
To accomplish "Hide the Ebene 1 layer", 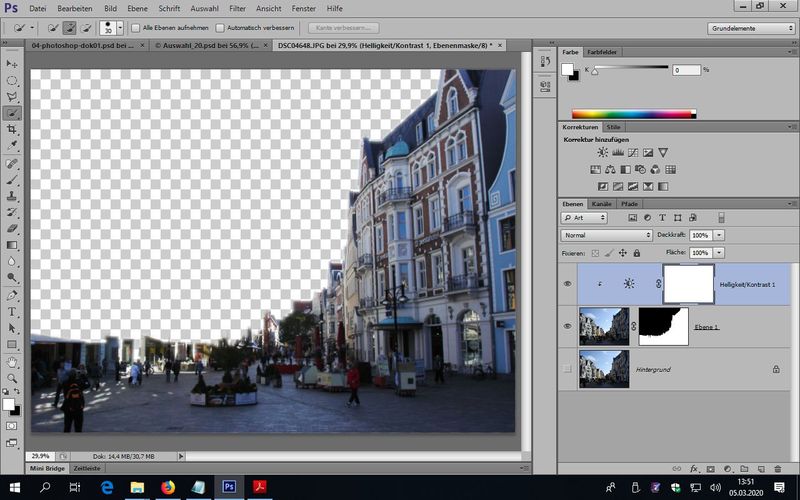I will click(568, 326).
